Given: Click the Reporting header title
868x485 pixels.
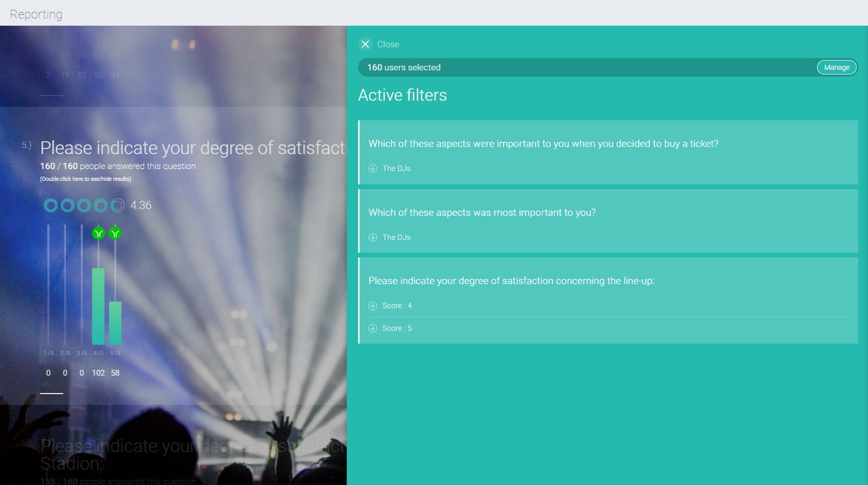Looking at the screenshot, I should click(x=36, y=14).
